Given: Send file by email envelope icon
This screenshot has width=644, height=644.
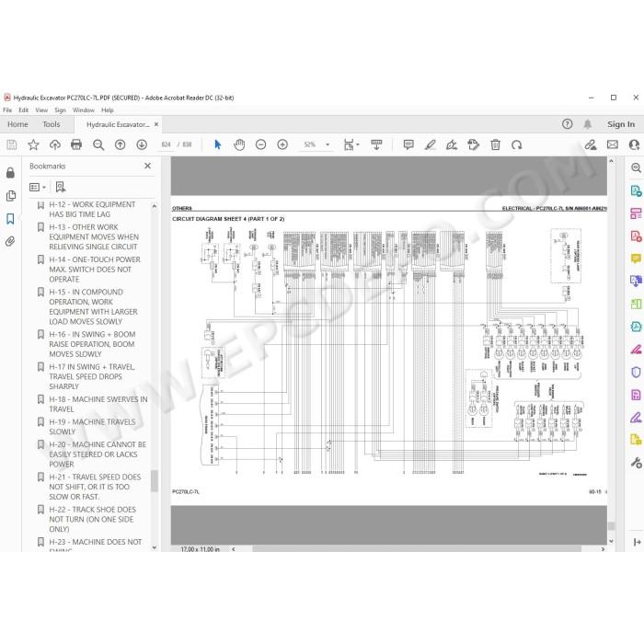Looking at the screenshot, I should click(613, 144).
